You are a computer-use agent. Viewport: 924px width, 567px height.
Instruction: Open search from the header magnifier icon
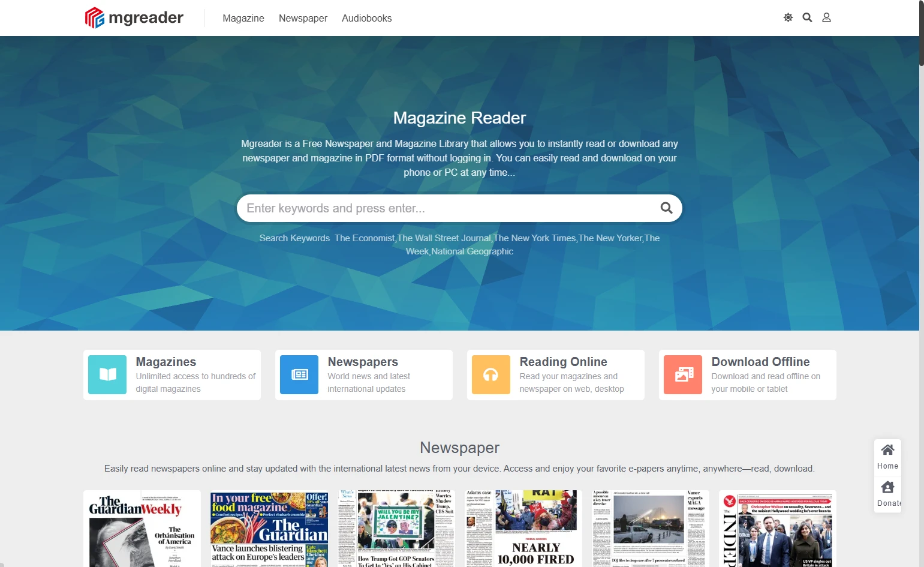[807, 18]
